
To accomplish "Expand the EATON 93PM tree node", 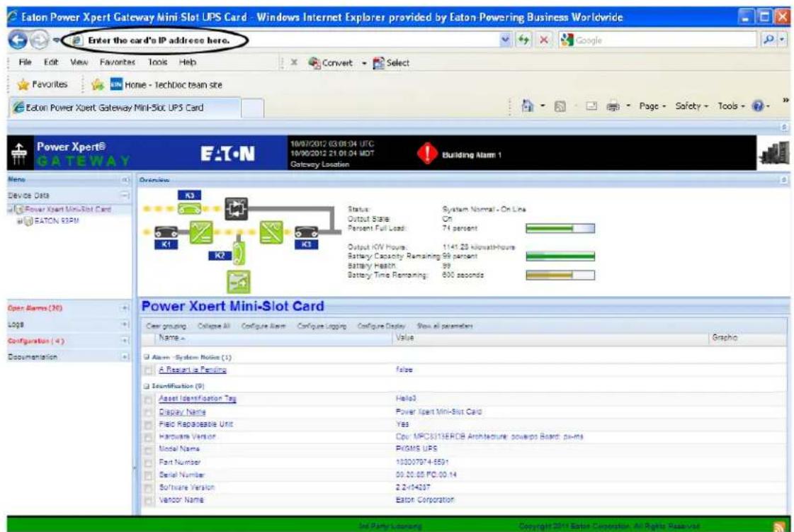I will (20, 222).
